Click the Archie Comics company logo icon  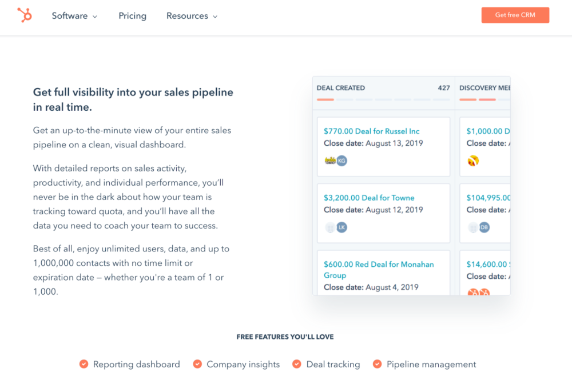coord(329,161)
